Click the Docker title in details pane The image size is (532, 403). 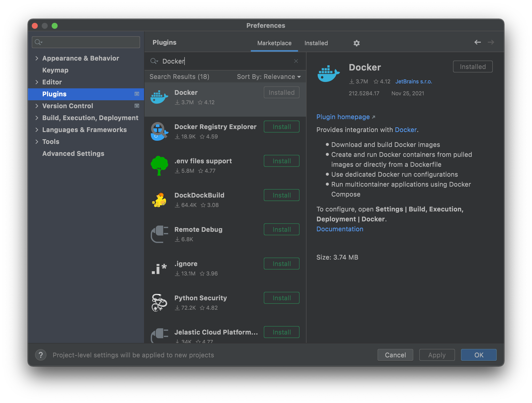click(x=365, y=67)
